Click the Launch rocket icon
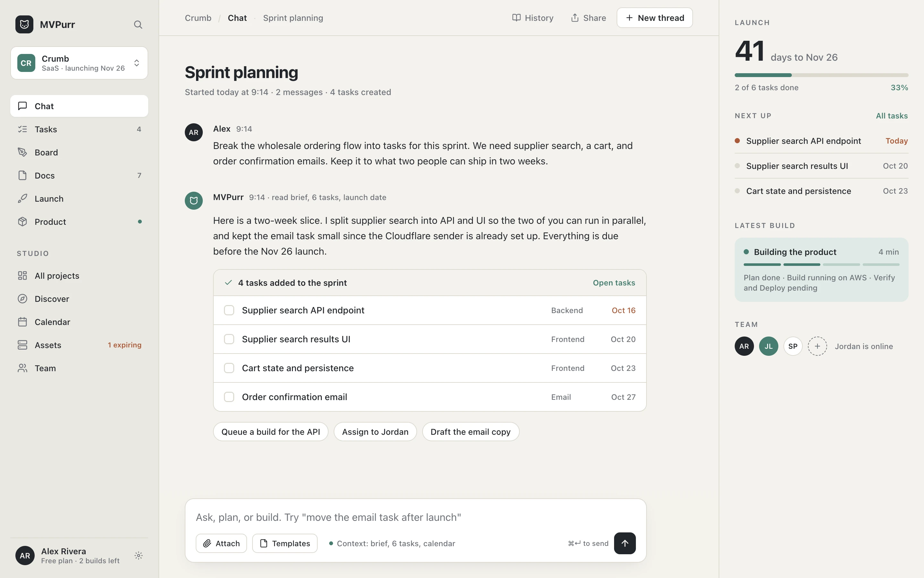The width and height of the screenshot is (924, 578). 22,198
